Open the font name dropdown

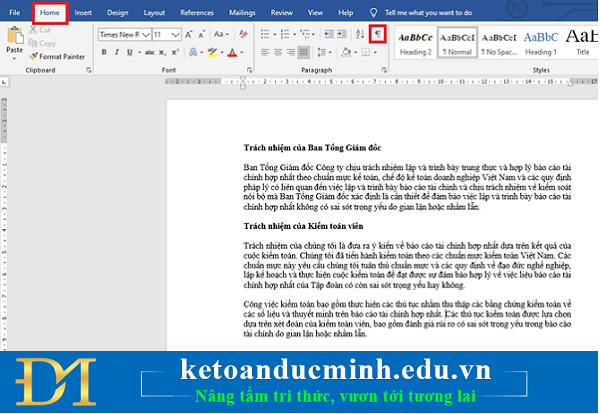(x=146, y=35)
